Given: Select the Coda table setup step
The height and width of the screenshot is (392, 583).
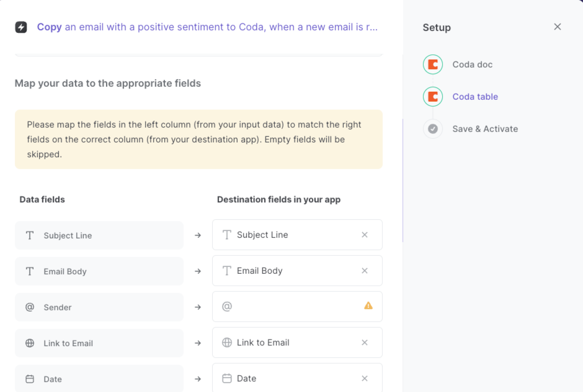Looking at the screenshot, I should [x=475, y=96].
